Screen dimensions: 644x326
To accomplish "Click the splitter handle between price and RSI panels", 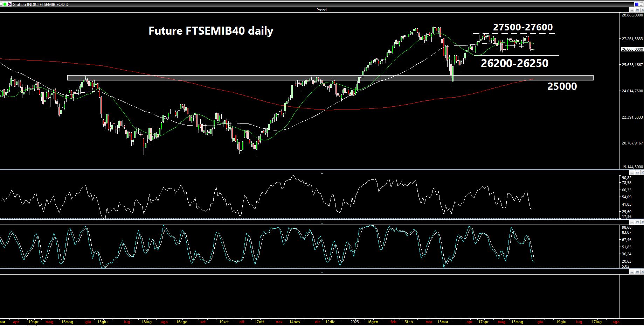I will tap(322, 173).
